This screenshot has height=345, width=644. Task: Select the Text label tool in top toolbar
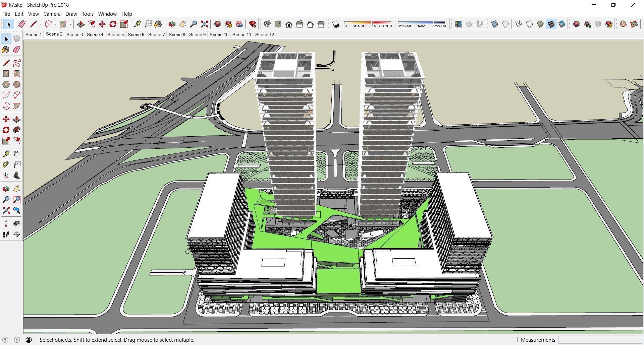pos(148,24)
